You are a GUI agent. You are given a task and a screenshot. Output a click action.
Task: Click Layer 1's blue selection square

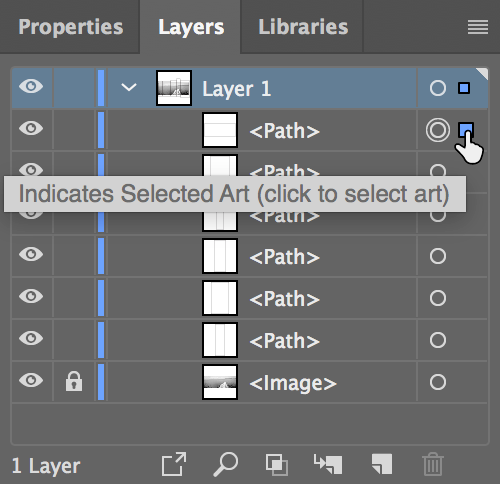tap(464, 88)
